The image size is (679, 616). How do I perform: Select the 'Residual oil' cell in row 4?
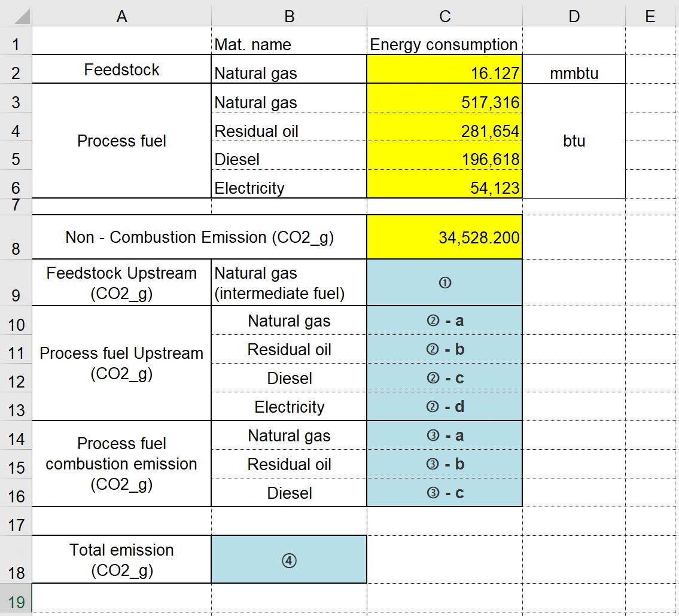point(290,127)
